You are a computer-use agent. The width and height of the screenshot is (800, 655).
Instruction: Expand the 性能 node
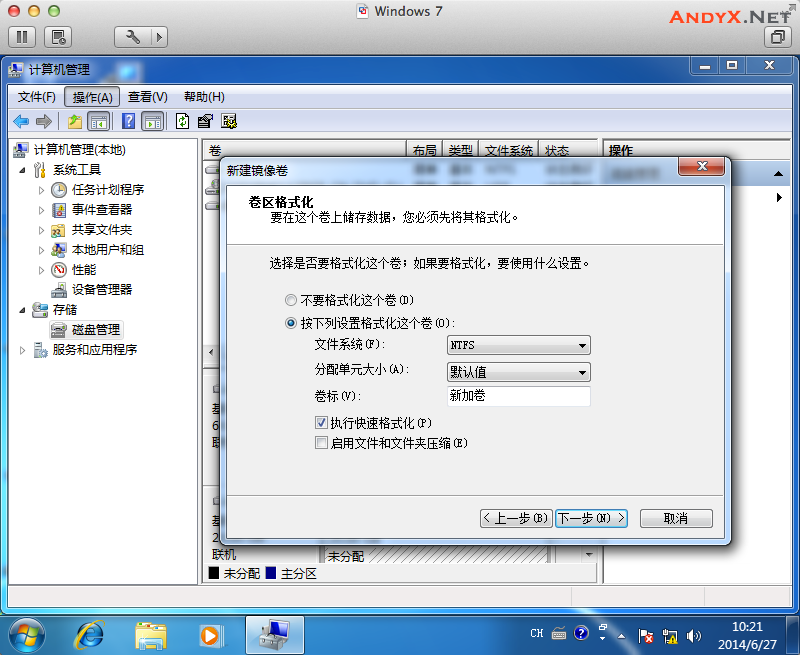click(42, 270)
